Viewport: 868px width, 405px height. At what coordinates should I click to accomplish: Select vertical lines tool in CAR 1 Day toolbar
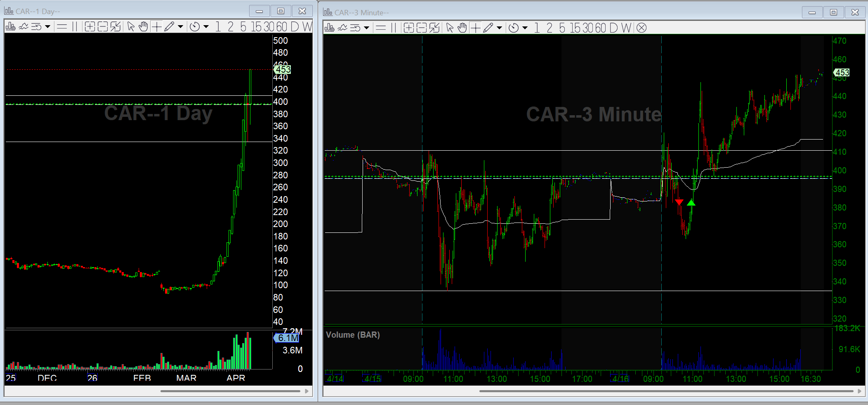pos(75,27)
